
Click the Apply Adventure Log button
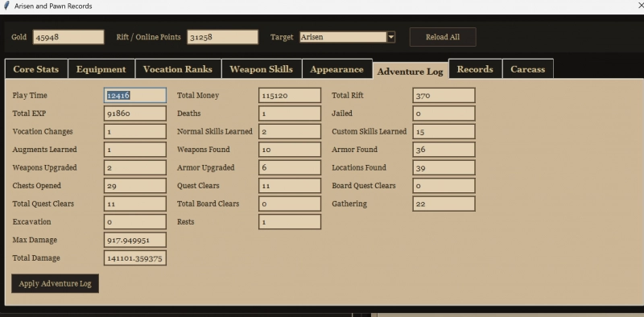click(x=55, y=284)
